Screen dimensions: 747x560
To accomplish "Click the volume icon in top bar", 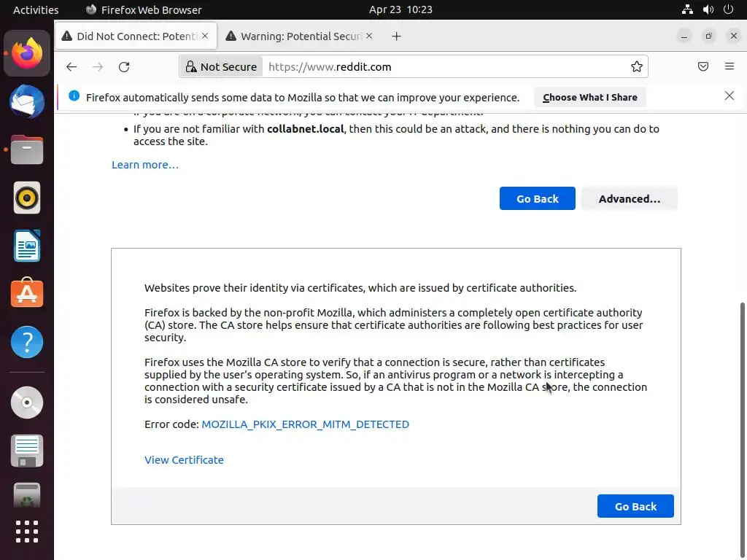I will point(708,9).
